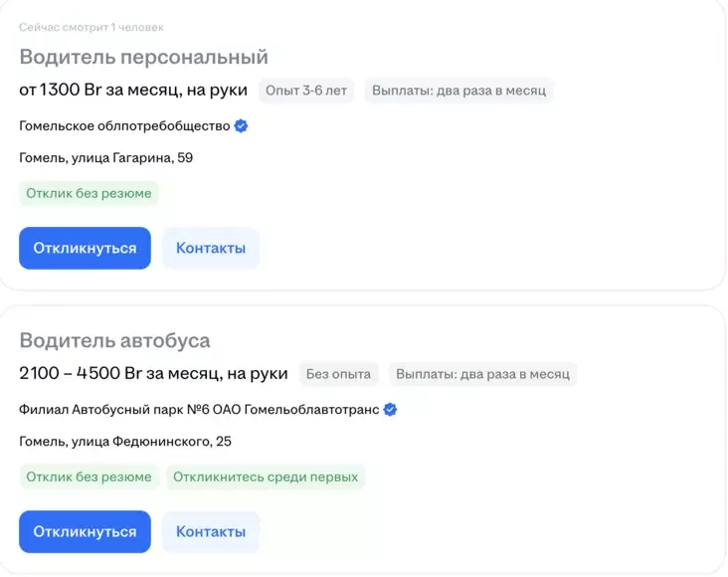Click the Опыт 3-6 лет tag
The image size is (728, 577).
click(307, 91)
